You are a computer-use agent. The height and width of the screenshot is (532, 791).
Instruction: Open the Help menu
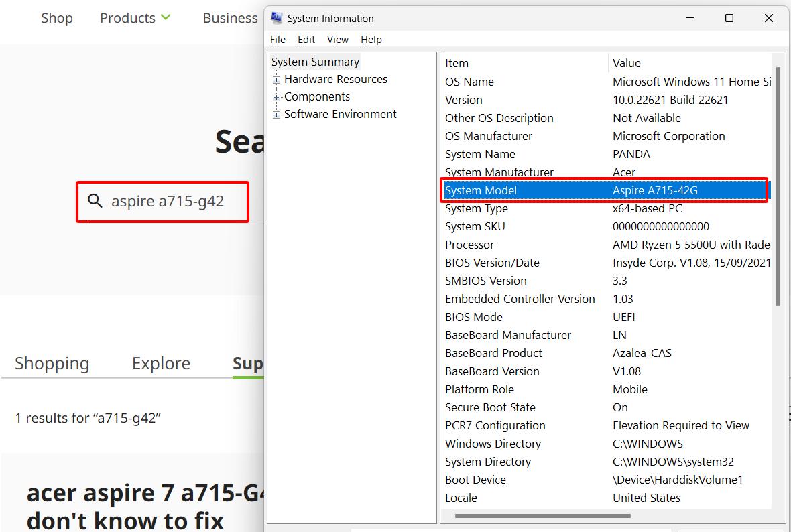[x=371, y=40]
